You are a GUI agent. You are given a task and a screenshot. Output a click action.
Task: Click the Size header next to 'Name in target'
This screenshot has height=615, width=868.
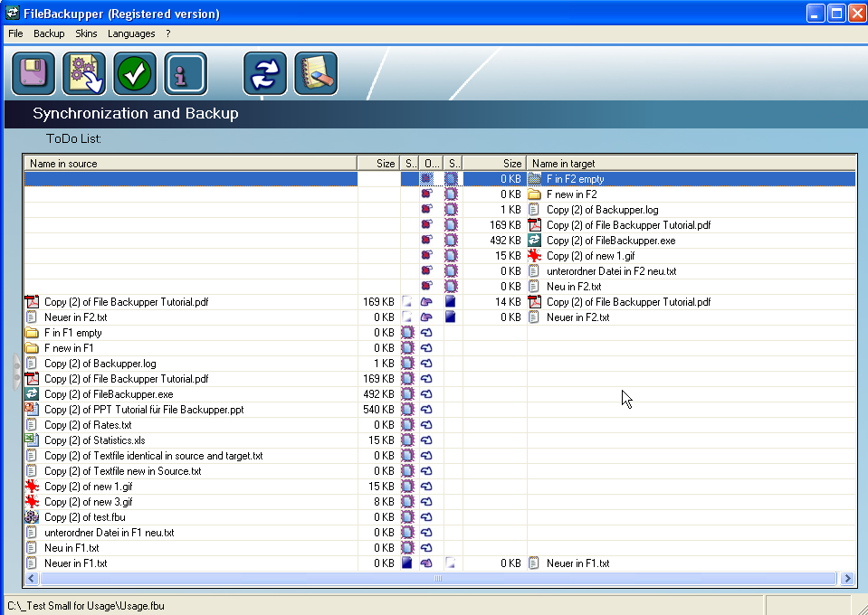pyautogui.click(x=494, y=163)
